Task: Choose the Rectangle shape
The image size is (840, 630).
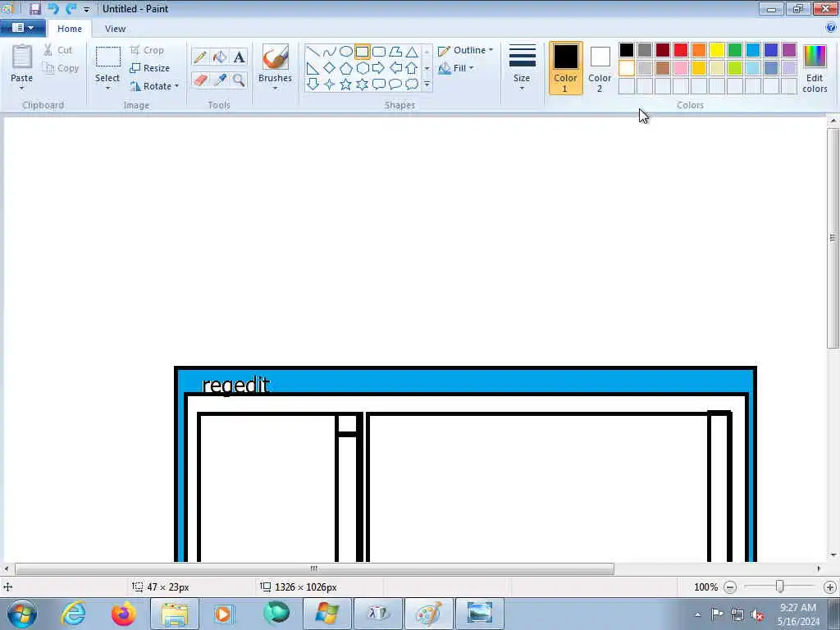Action: tap(362, 52)
